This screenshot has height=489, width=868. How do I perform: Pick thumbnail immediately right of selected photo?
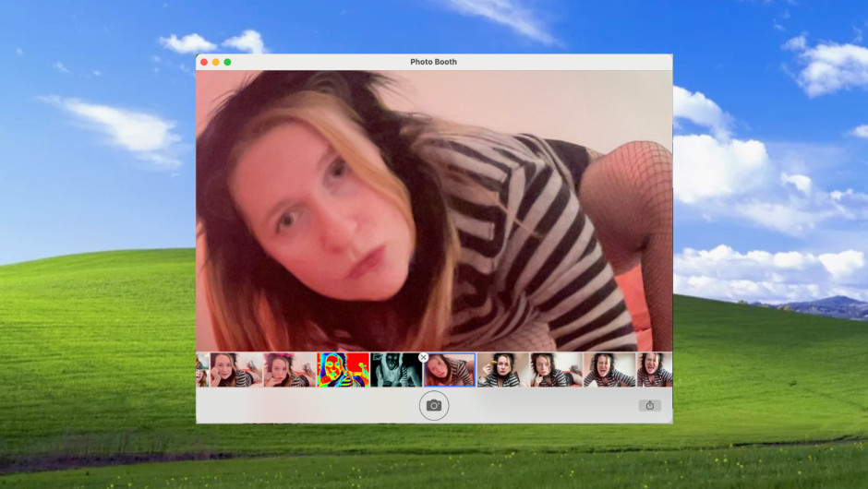tap(502, 369)
